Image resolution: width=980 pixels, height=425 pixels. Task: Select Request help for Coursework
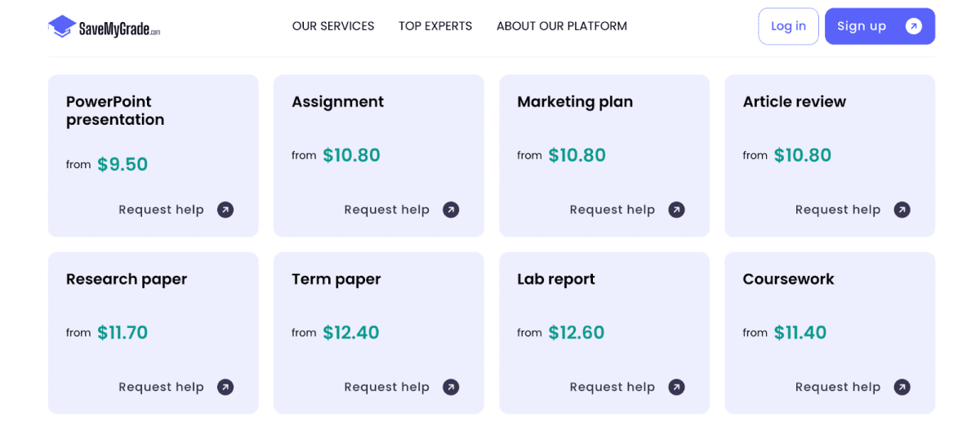(x=838, y=387)
